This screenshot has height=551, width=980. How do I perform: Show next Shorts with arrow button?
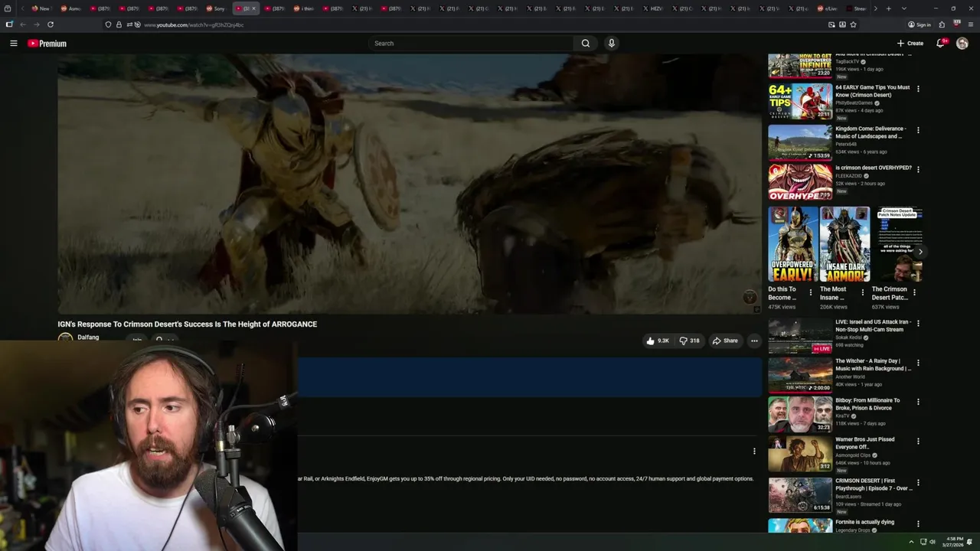click(x=920, y=251)
